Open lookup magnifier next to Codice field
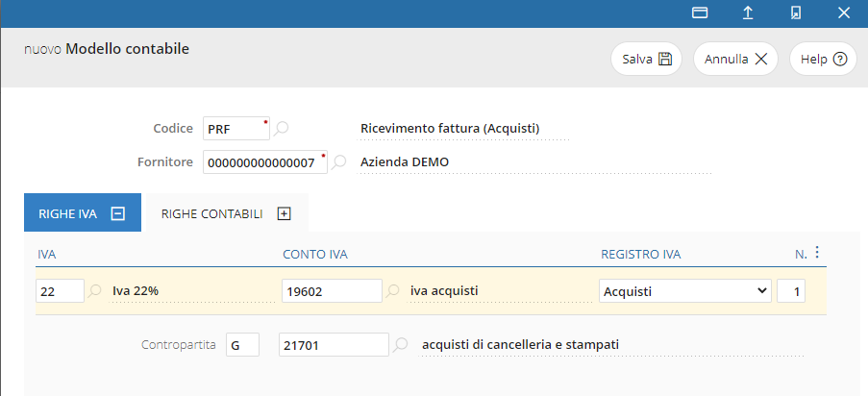 (x=282, y=129)
